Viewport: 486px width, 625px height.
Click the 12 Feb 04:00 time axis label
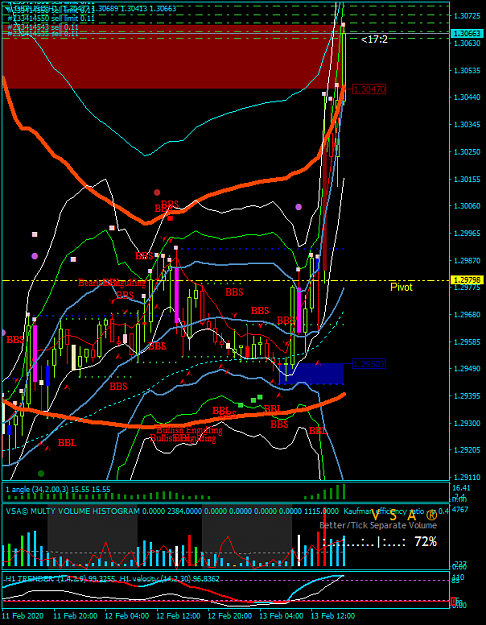[x=127, y=615]
